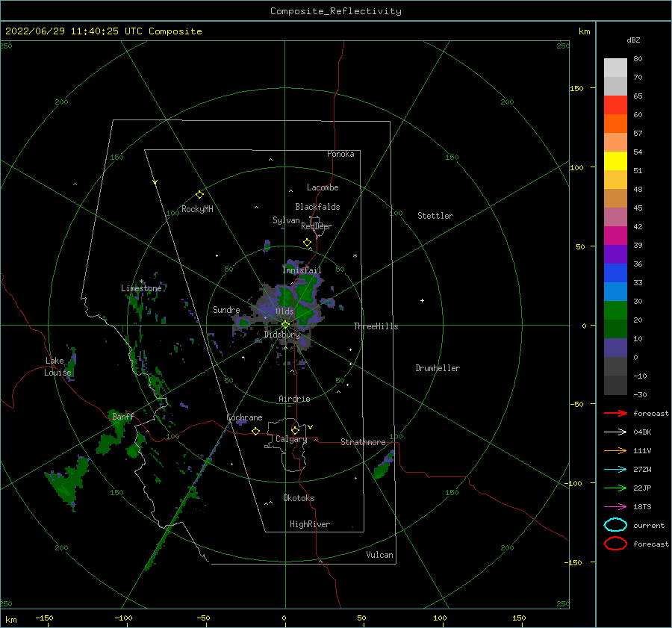Click the RockyMH label
The height and width of the screenshot is (628, 672).
(197, 209)
